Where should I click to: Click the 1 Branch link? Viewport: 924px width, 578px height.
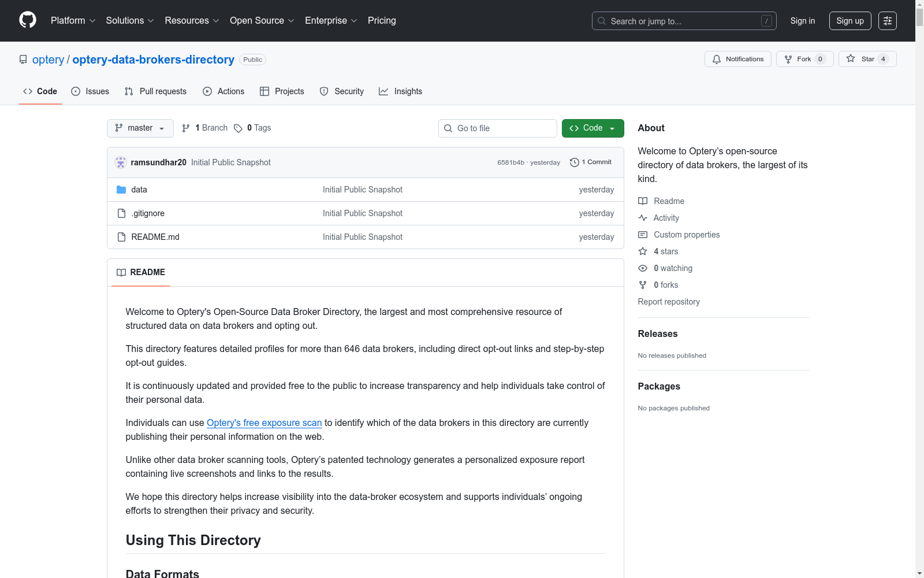(x=205, y=128)
